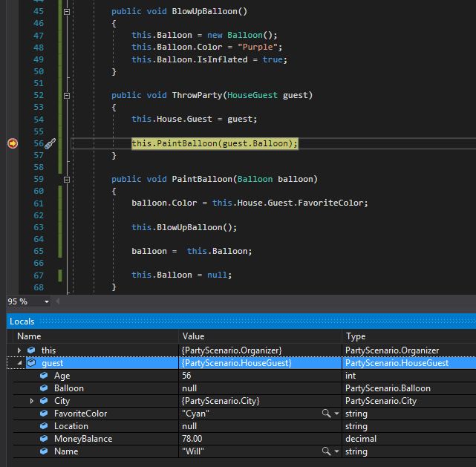The height and width of the screenshot is (467, 476).
Task: Expand the 'this' variable node
Action: [19, 350]
